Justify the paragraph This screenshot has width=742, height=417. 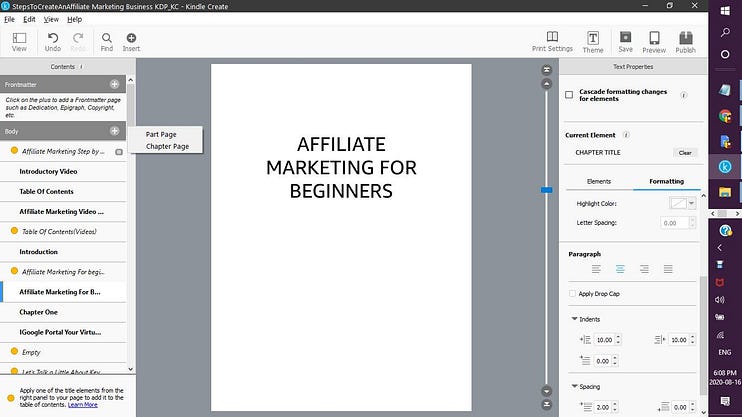668,269
